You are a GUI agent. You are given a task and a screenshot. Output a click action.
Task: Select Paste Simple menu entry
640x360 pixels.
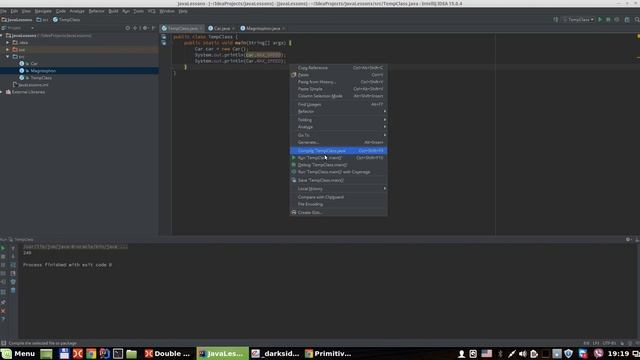pyautogui.click(x=338, y=89)
